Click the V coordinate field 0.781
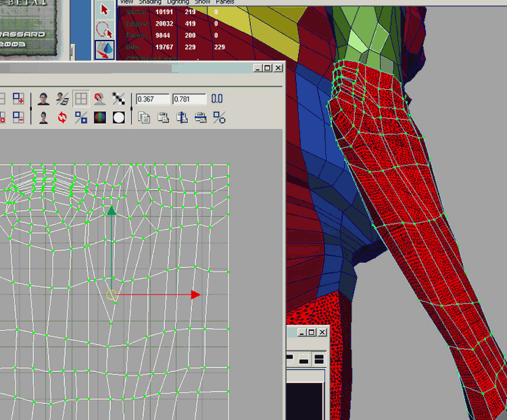 189,99
